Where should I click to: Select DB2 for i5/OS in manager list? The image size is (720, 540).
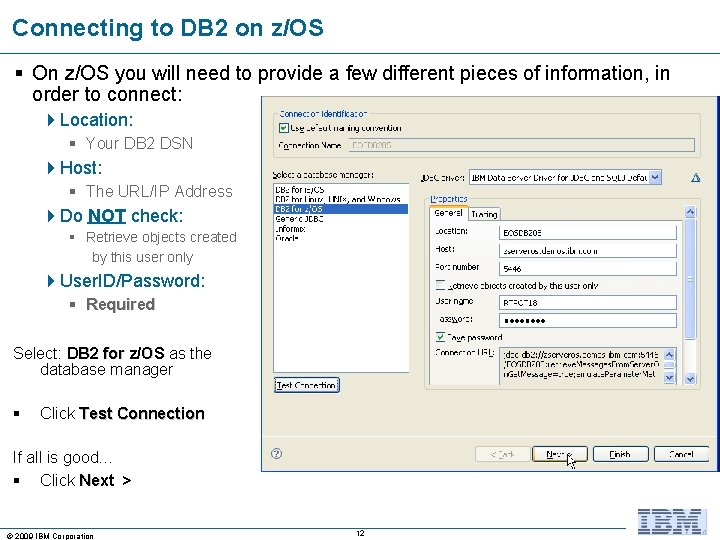coord(341,189)
